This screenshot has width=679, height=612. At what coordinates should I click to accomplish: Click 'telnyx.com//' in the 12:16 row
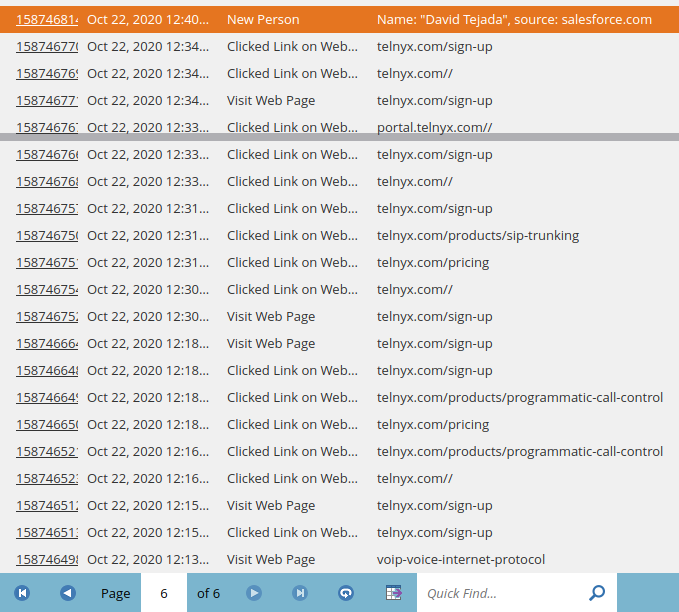click(x=414, y=479)
